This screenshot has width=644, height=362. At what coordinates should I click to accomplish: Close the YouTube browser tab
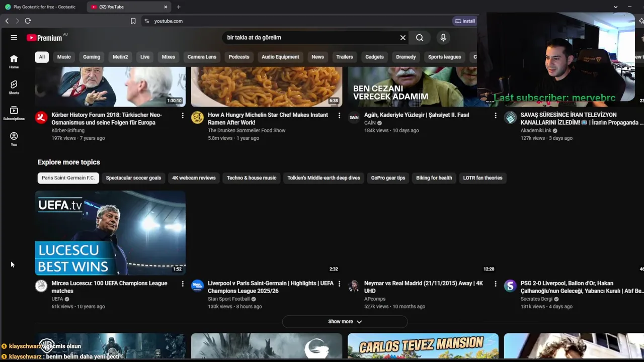tap(166, 7)
